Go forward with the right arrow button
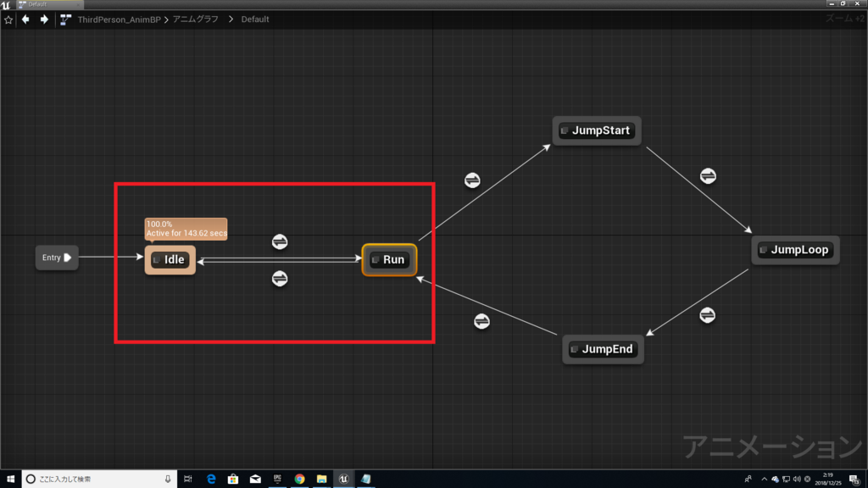868x488 pixels. click(44, 19)
